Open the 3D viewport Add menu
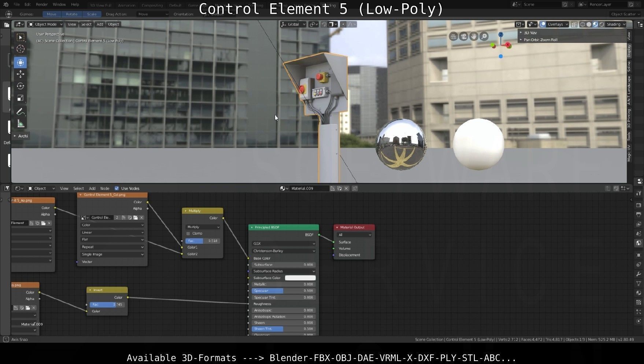 (x=100, y=24)
